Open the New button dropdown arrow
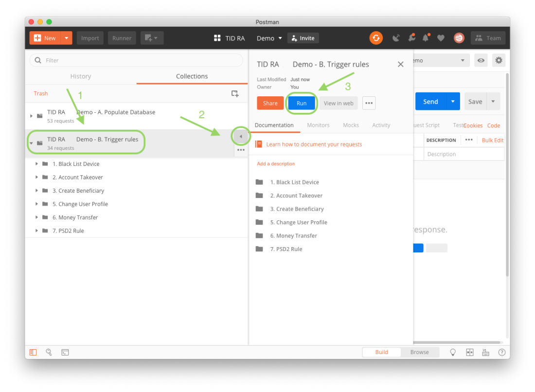 point(67,38)
